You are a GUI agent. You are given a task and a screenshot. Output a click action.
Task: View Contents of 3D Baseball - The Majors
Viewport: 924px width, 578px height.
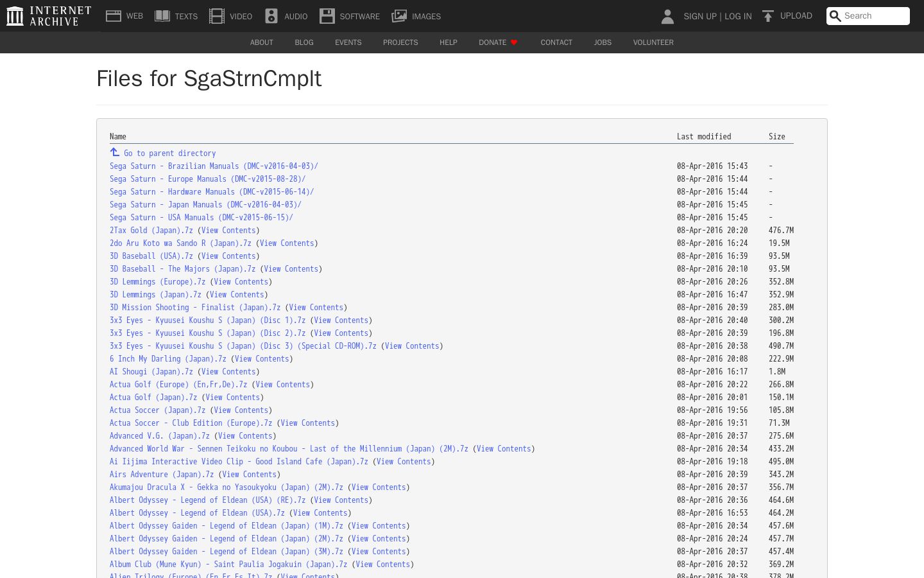point(291,269)
